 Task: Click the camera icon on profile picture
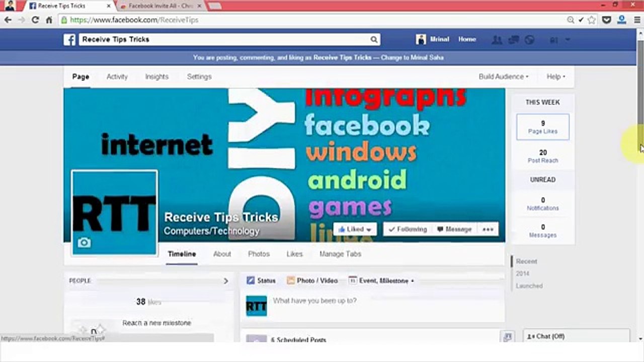[x=84, y=243]
